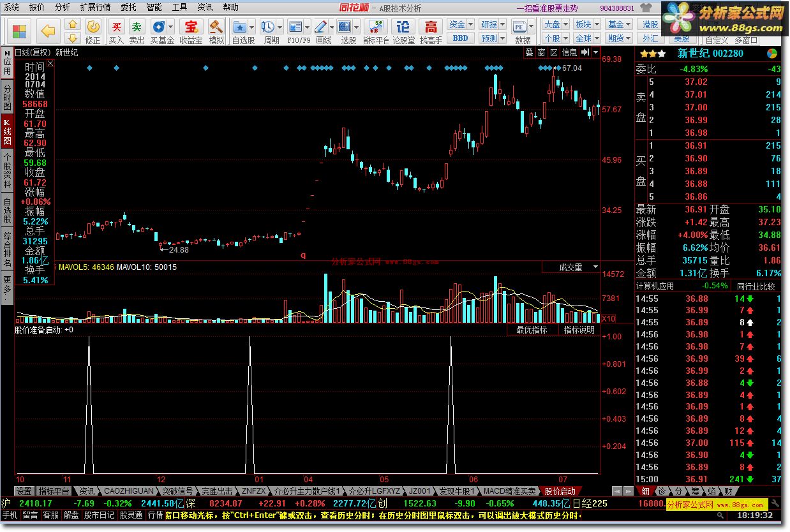Click the 一招看准股票走势 promo link

click(x=546, y=8)
